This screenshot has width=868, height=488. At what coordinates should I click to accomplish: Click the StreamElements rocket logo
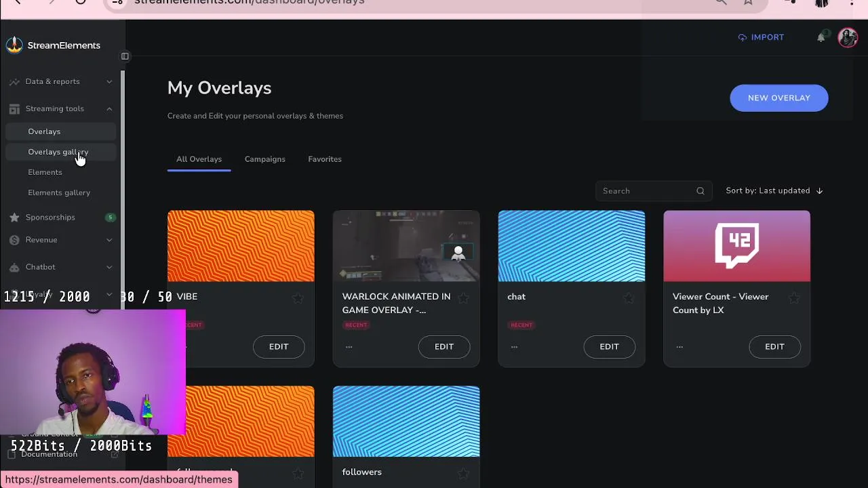(14, 45)
